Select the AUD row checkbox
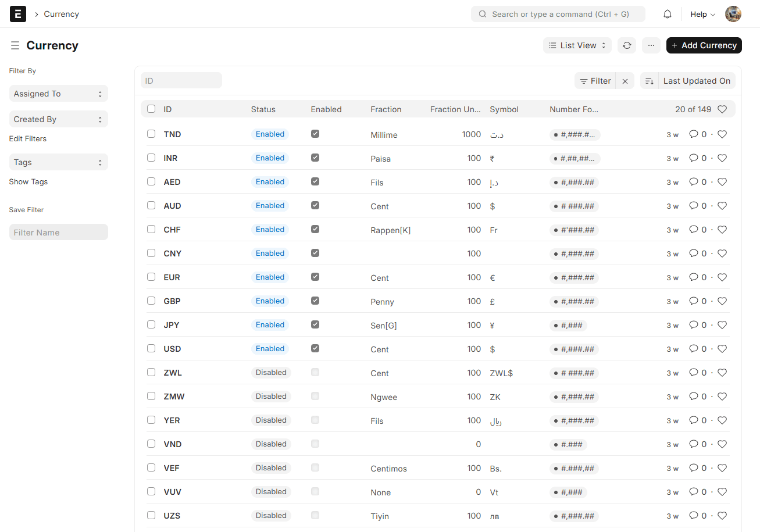760x532 pixels. tap(151, 205)
